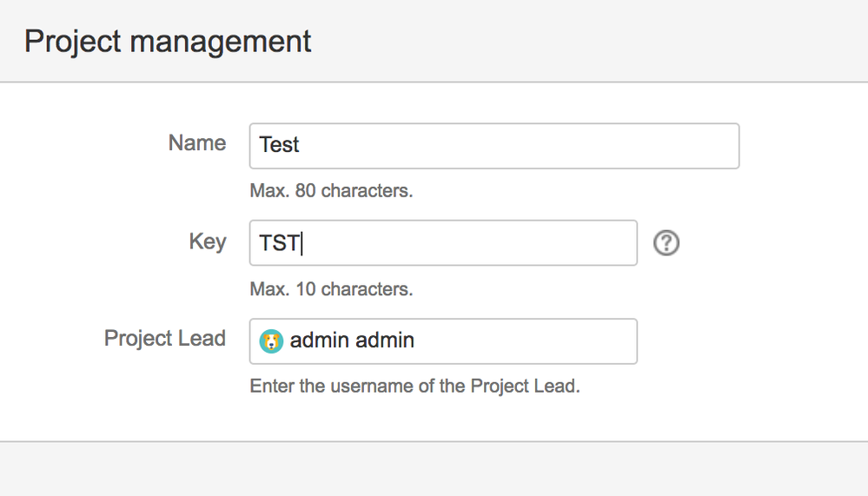Click the admin avatar in Project Lead
Image resolution: width=868 pixels, height=496 pixels.
tap(271, 341)
